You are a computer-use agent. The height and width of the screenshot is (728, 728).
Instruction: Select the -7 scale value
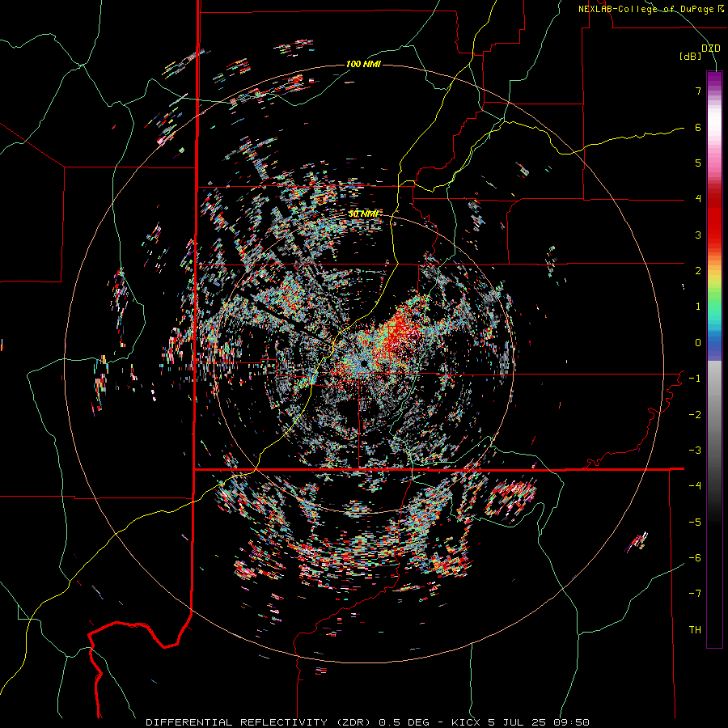pos(695,594)
